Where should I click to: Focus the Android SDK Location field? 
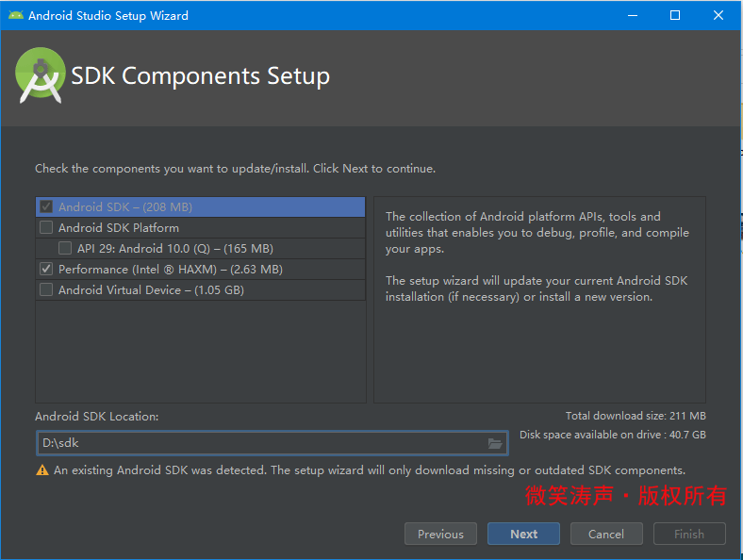coord(272,443)
